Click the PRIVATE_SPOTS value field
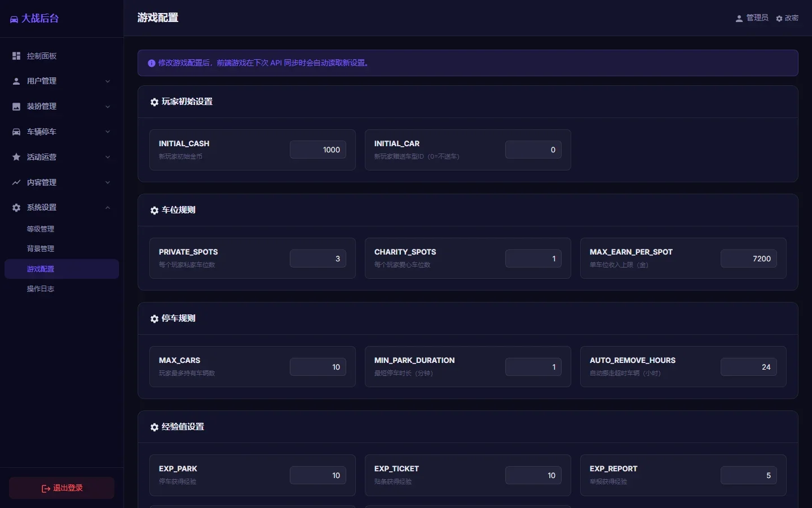Viewport: 812px width, 508px height. click(318, 259)
